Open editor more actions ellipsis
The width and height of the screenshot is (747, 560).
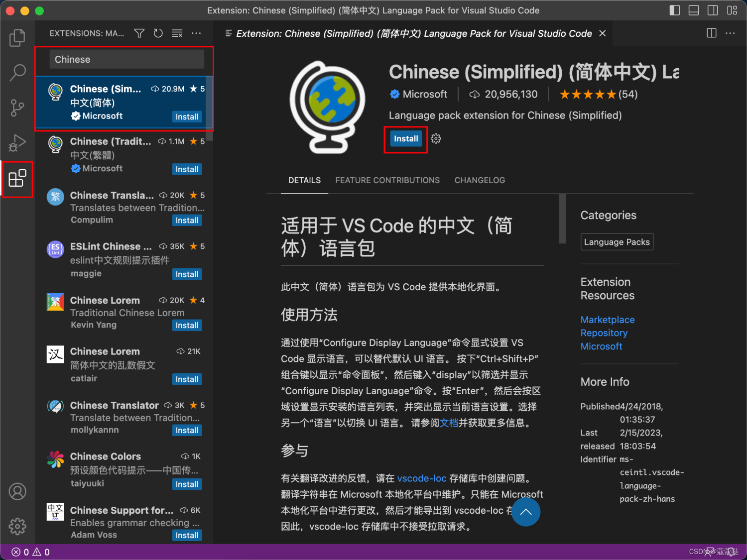click(x=731, y=33)
